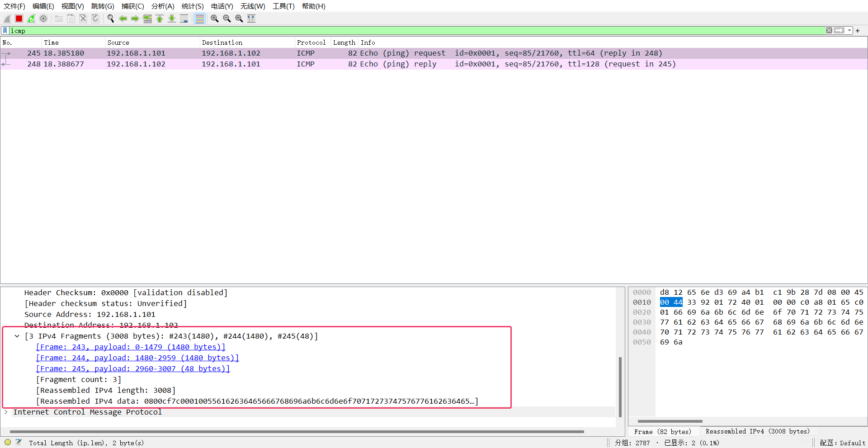Clear the icmp display filter

tap(829, 30)
